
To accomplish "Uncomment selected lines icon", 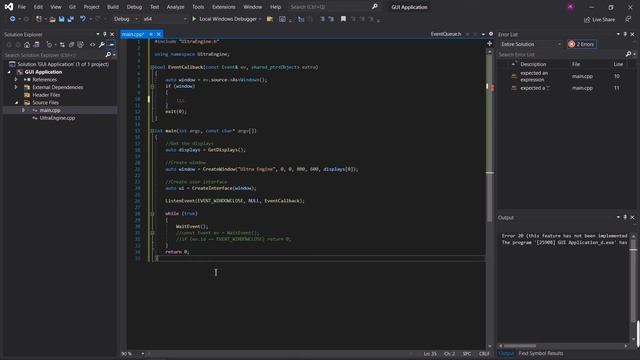I will click(331, 19).
